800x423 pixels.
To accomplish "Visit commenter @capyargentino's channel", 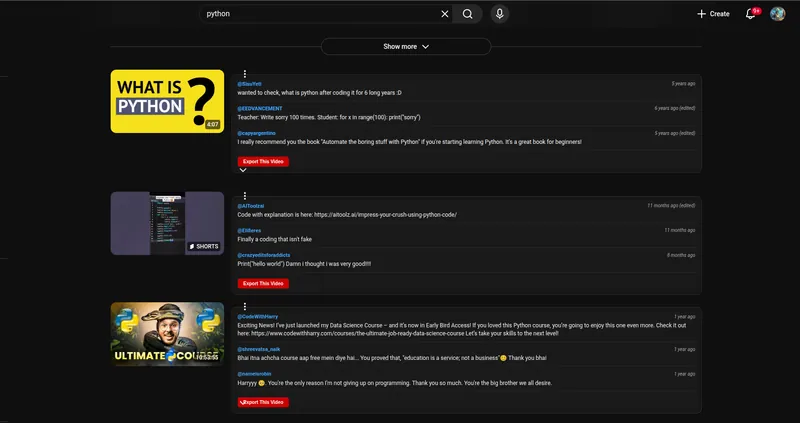I will click(x=257, y=133).
